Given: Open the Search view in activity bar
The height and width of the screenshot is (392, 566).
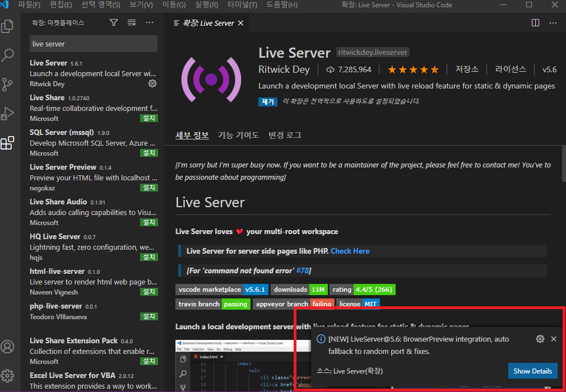Looking at the screenshot, I should click(7, 55).
